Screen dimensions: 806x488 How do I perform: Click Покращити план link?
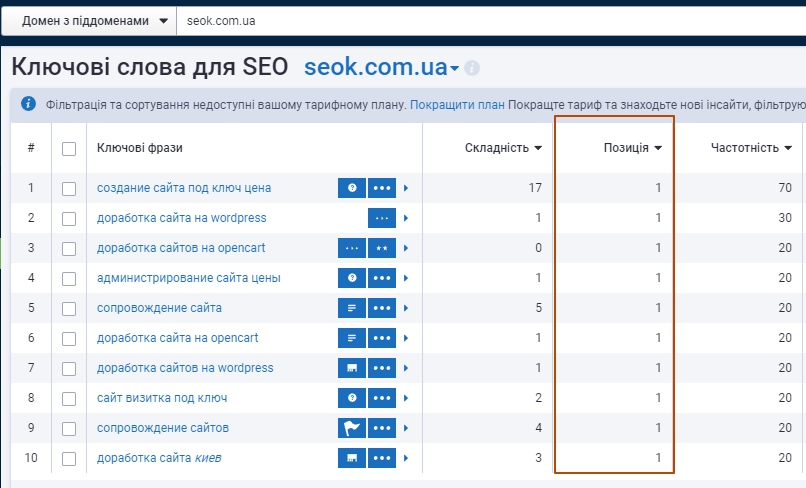tap(457, 105)
